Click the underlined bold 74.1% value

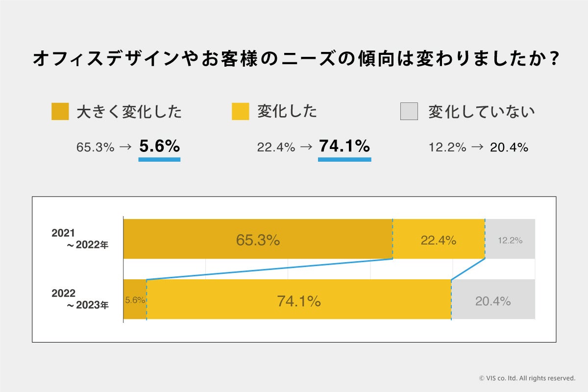tap(344, 146)
